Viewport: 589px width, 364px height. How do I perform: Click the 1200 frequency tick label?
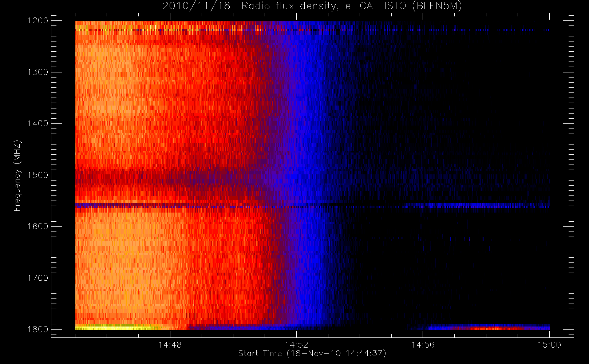[38, 21]
